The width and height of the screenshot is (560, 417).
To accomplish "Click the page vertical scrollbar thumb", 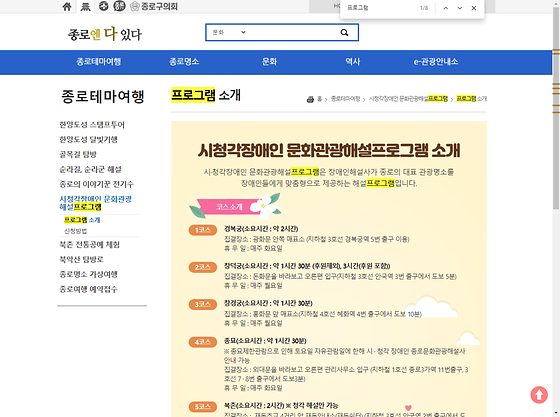I will (556, 107).
